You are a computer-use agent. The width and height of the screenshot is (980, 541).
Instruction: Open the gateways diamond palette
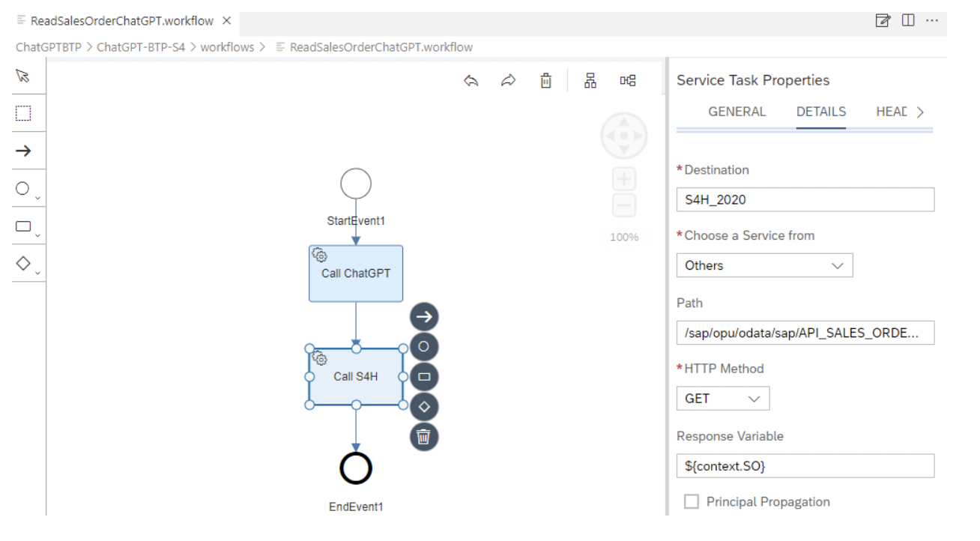point(26,264)
